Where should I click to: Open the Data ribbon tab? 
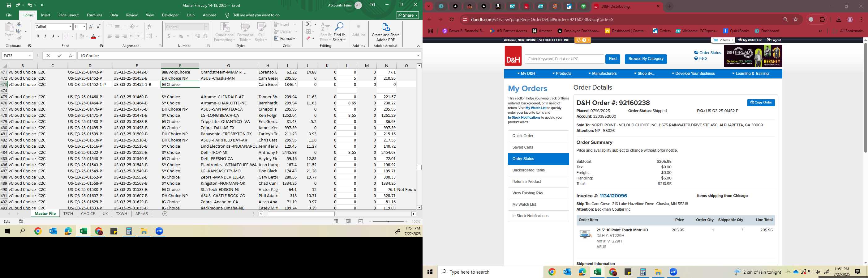114,15
